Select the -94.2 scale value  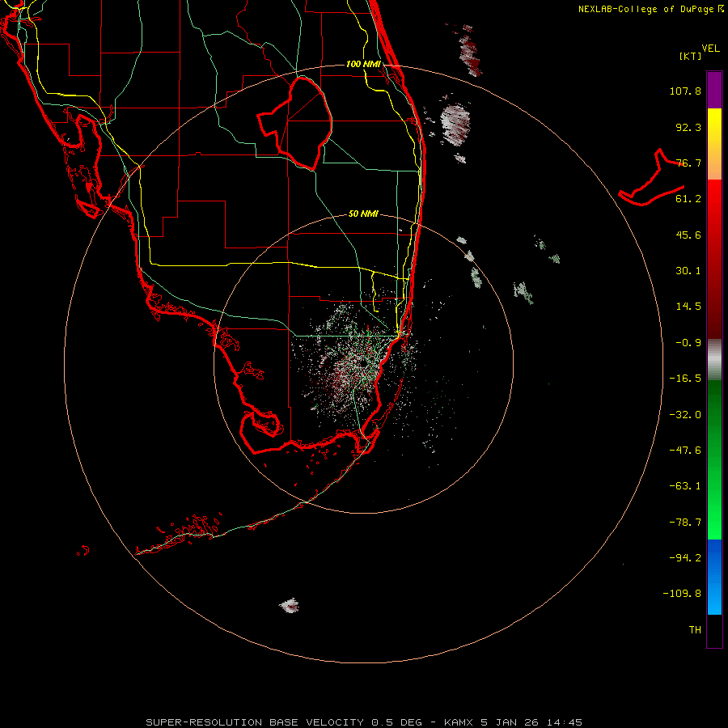pos(685,558)
